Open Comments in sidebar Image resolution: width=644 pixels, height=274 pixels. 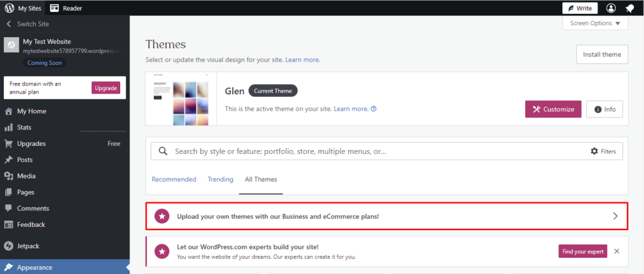coord(33,209)
